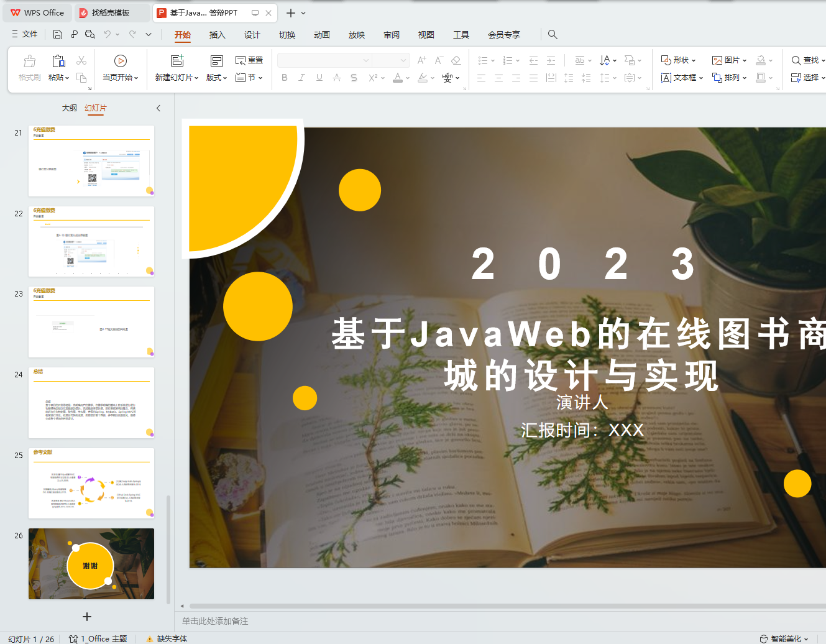Viewport: 826px width, 644px height.
Task: Click the search magnifier in the tab bar
Action: tap(553, 35)
